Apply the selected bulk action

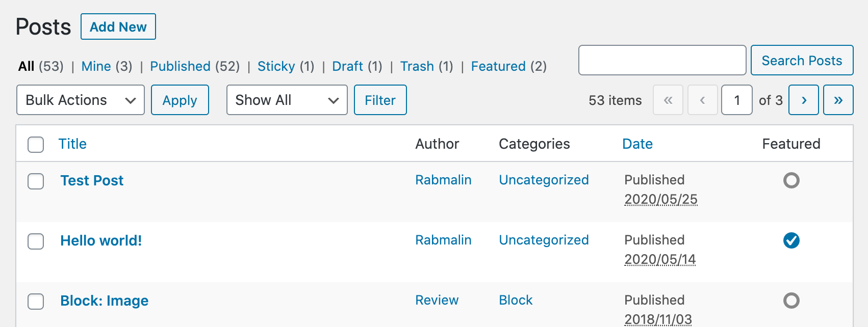point(180,100)
